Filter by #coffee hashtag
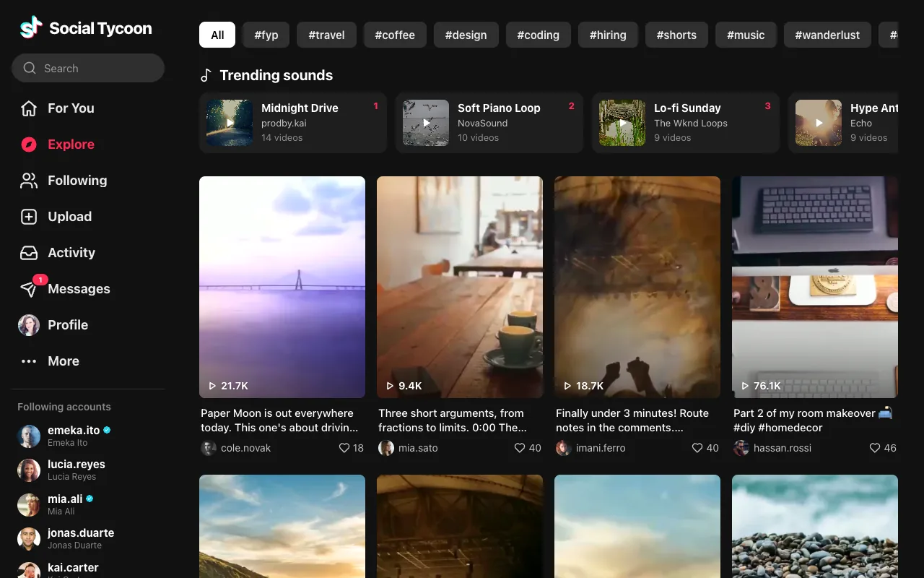Screen dimensions: 924x578 coord(395,35)
